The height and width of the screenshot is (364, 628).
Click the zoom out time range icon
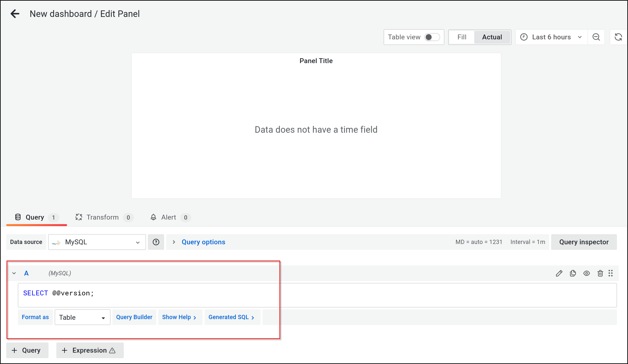tap(596, 37)
